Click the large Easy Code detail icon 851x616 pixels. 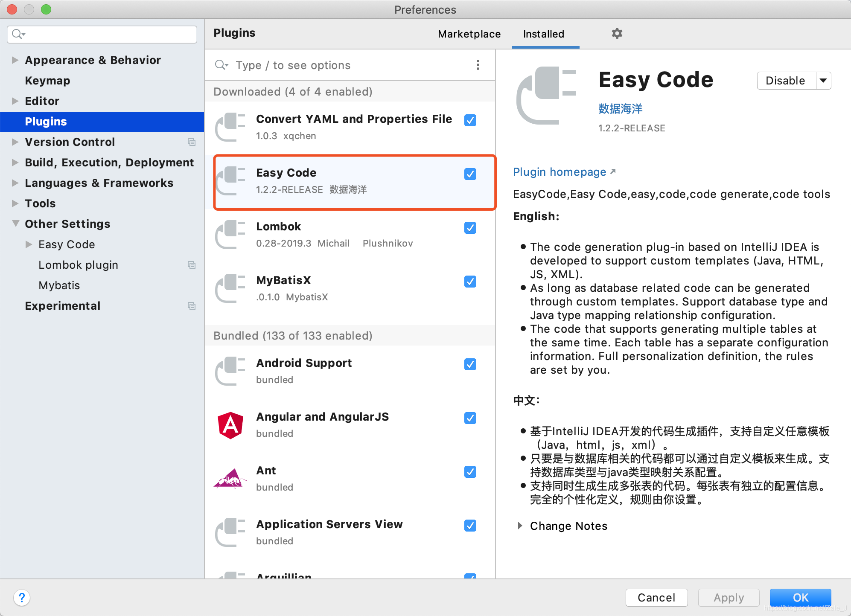tap(547, 96)
